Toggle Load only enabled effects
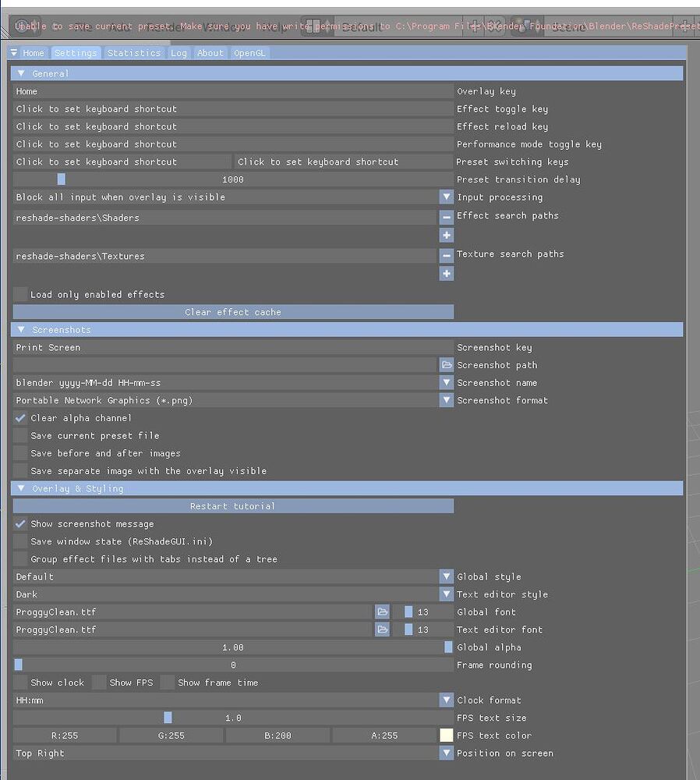This screenshot has height=780, width=700. 20,295
